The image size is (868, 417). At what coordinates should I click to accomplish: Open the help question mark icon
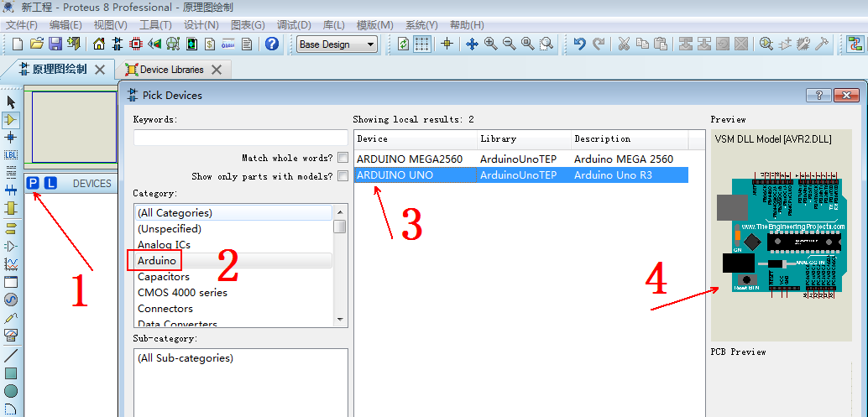(271, 44)
